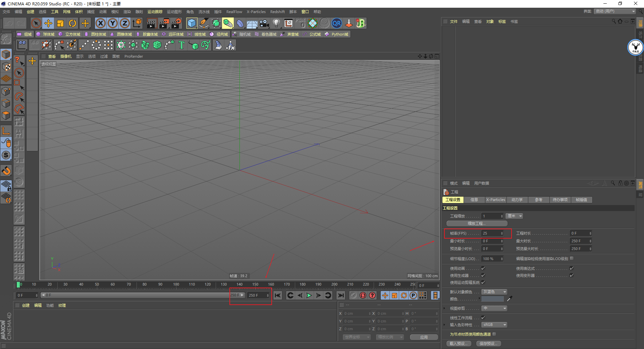Click the 保存预设 button

point(488,344)
